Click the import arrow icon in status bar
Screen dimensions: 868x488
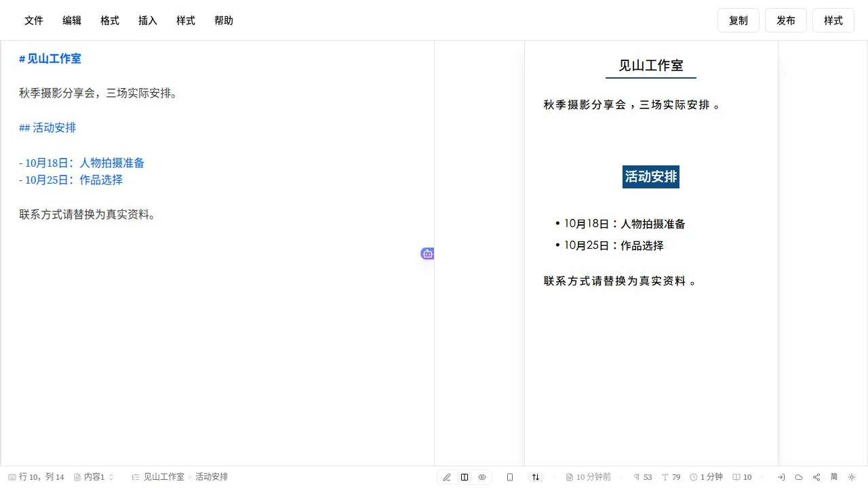(781, 477)
